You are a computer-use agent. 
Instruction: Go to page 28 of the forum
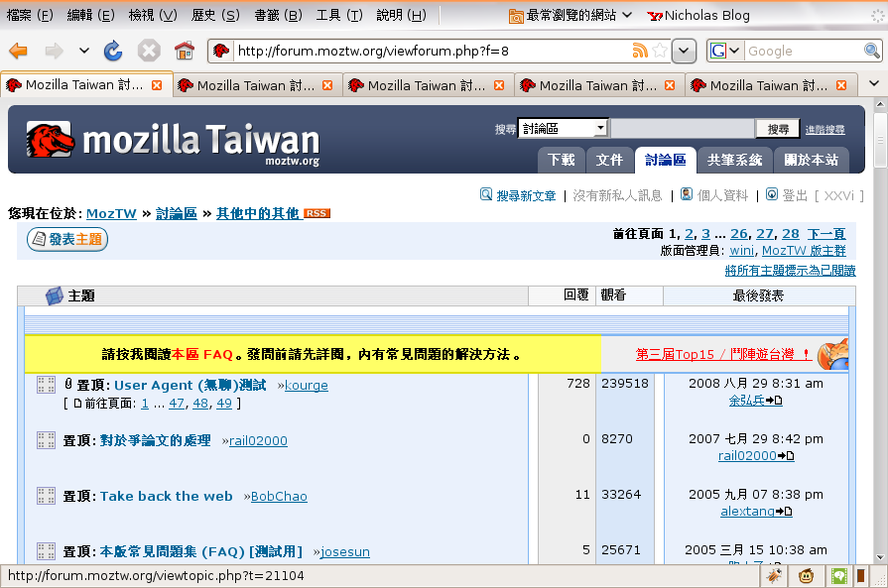(x=790, y=234)
